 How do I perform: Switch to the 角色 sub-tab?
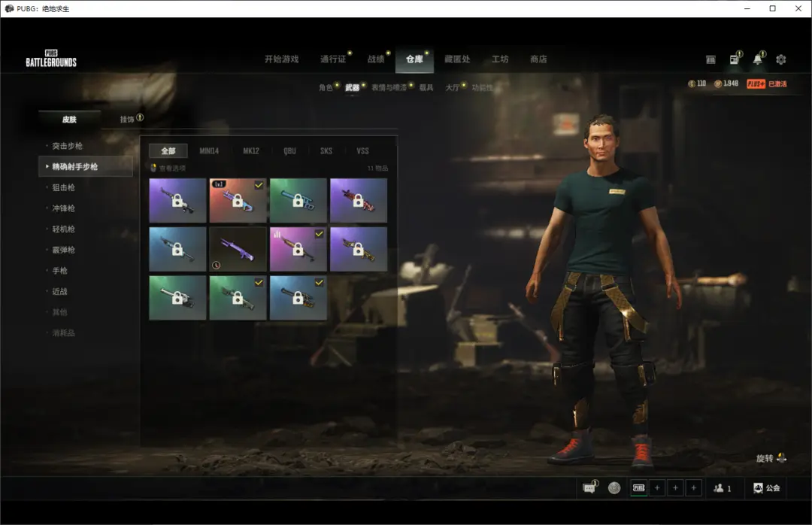[326, 87]
